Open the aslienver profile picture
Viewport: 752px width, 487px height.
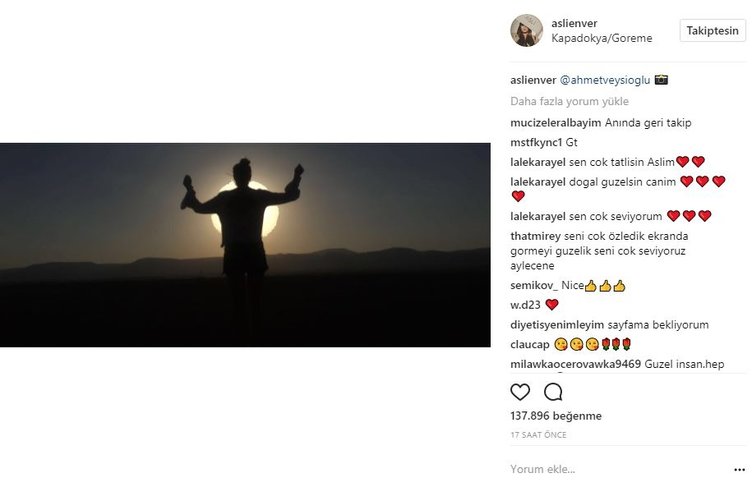click(527, 31)
